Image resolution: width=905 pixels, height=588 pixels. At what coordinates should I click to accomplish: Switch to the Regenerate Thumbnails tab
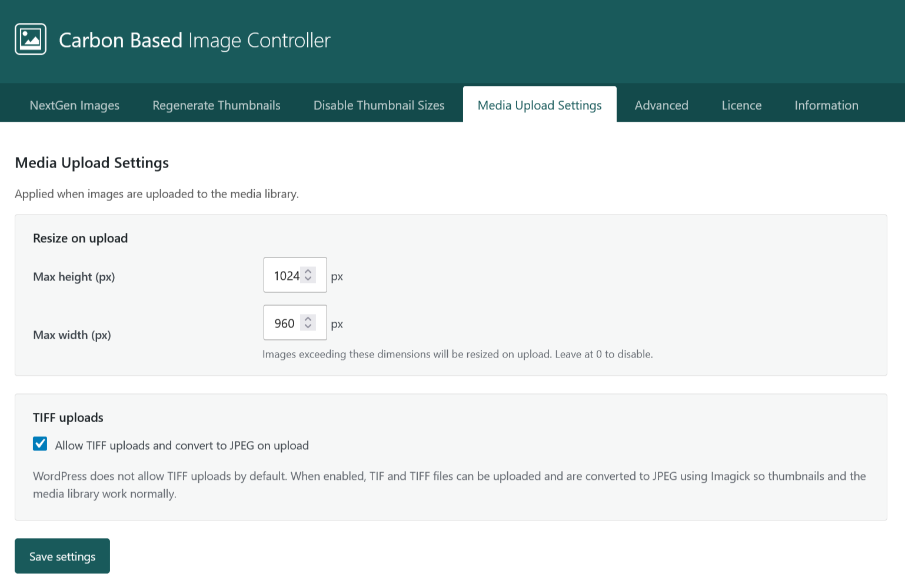(217, 105)
